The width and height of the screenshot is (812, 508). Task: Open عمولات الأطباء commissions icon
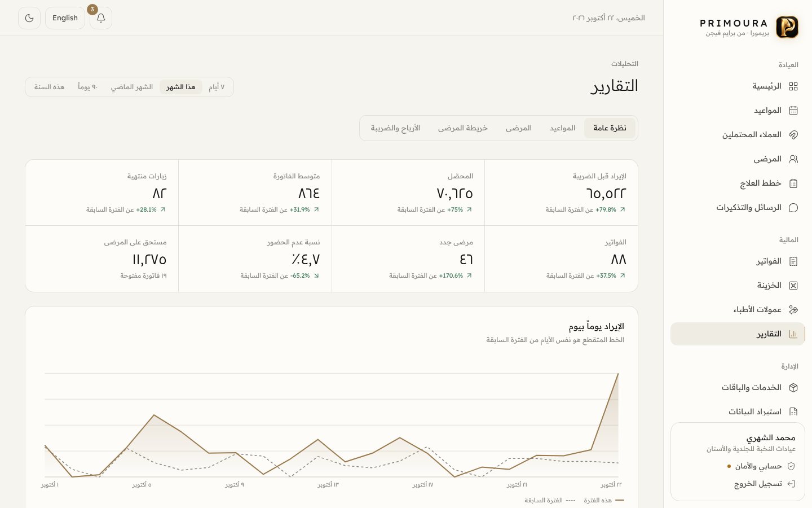793,310
